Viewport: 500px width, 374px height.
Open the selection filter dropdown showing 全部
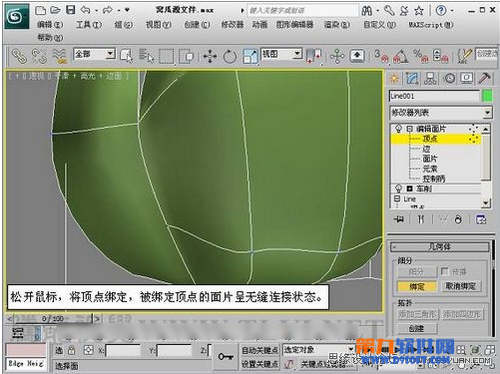coord(95,54)
